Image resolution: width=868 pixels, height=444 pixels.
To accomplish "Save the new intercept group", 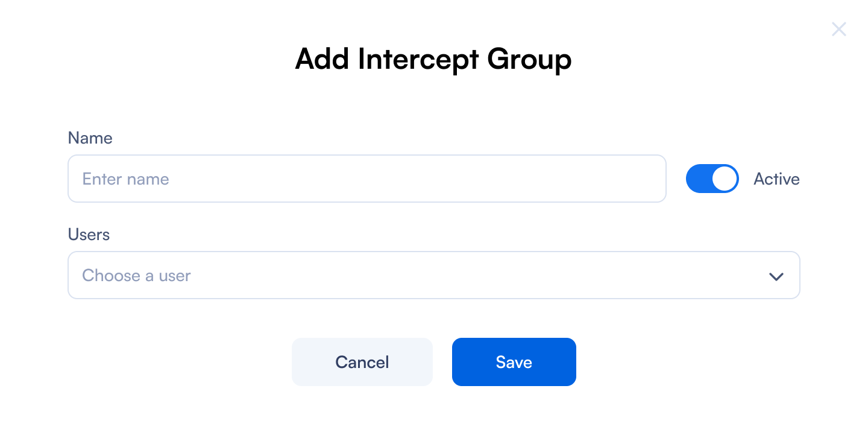I will tap(514, 362).
